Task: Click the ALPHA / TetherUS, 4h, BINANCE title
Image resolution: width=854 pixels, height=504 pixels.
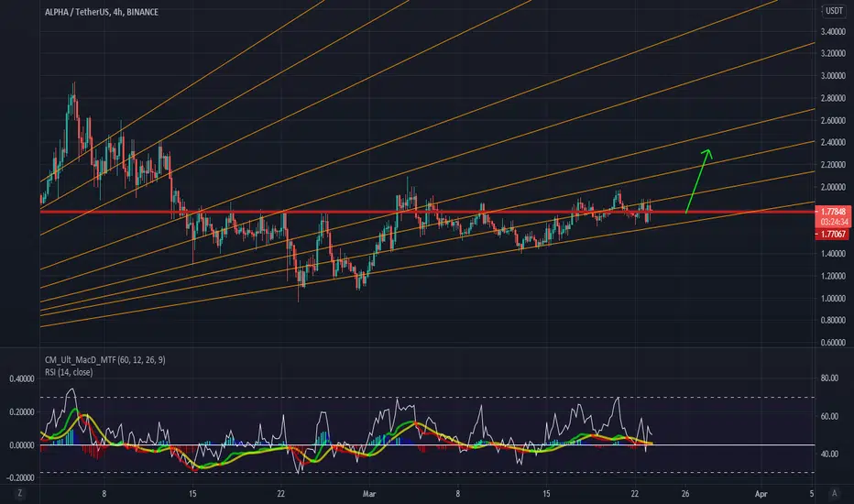Action: 102,12
